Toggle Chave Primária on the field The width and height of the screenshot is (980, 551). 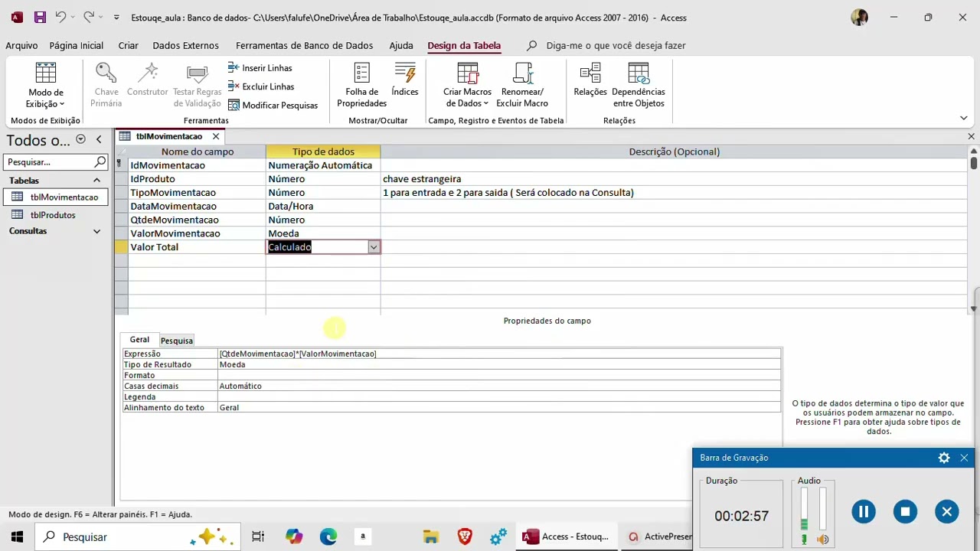click(106, 85)
